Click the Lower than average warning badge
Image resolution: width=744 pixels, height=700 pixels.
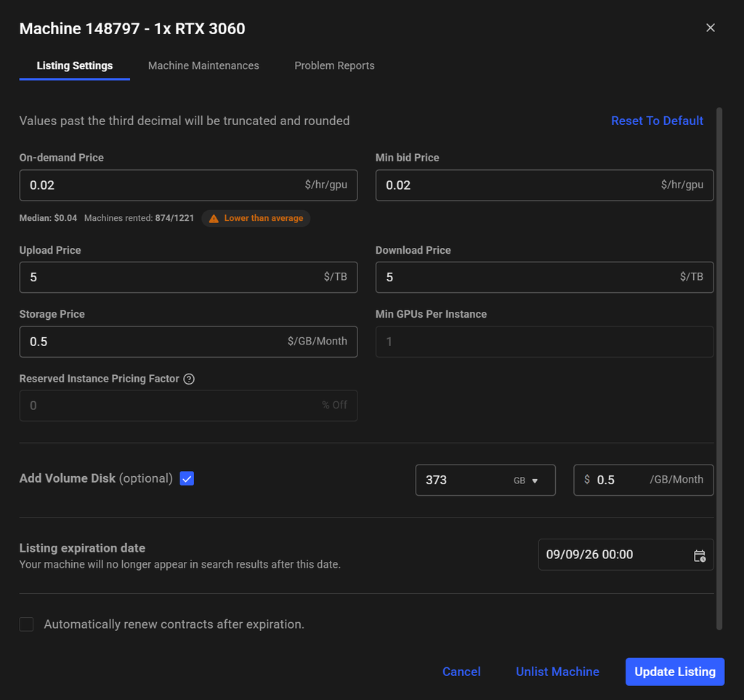point(256,218)
